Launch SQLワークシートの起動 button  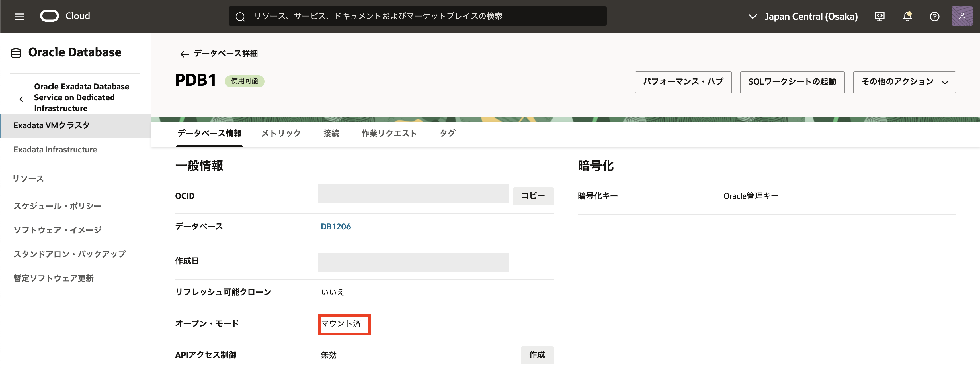point(792,82)
